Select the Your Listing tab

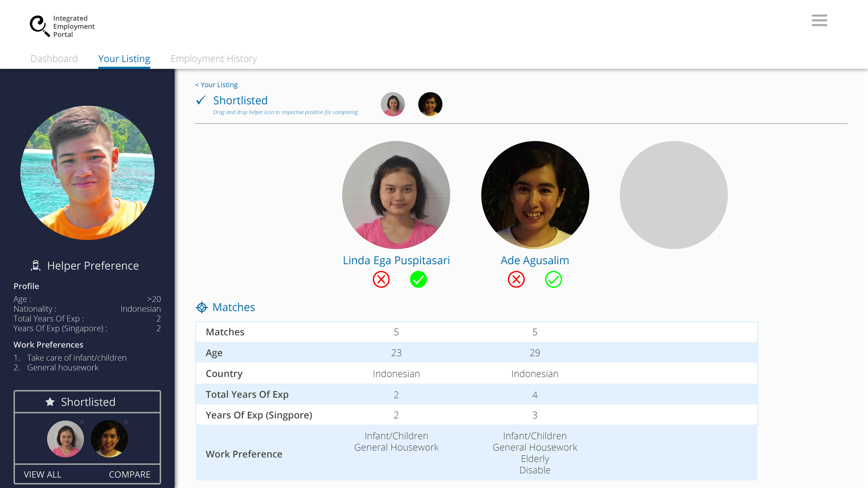point(124,59)
